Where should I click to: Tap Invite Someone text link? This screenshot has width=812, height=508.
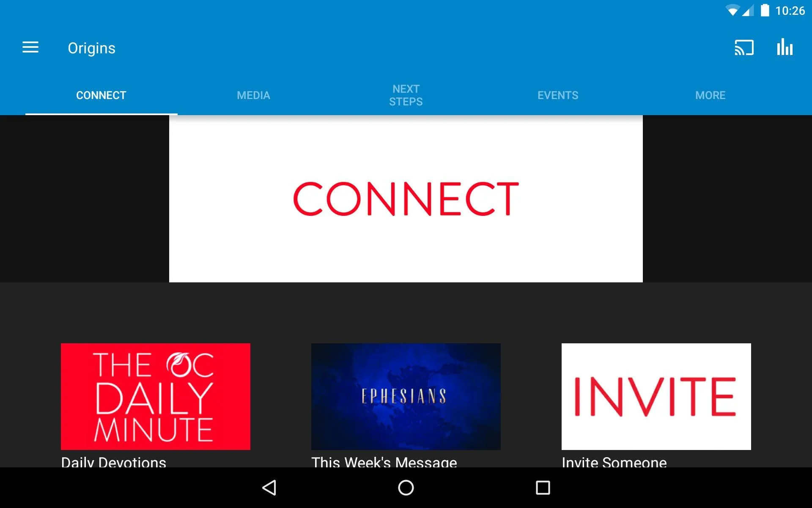[613, 462]
